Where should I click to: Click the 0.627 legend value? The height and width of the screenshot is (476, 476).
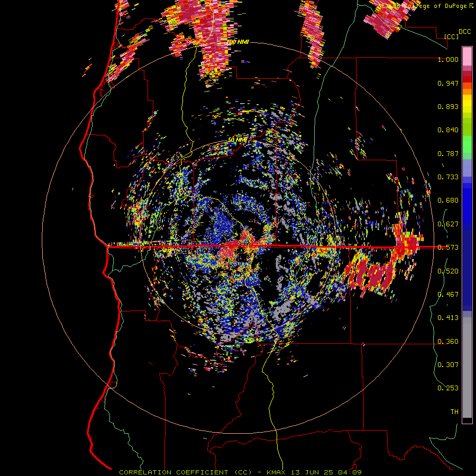click(448, 224)
